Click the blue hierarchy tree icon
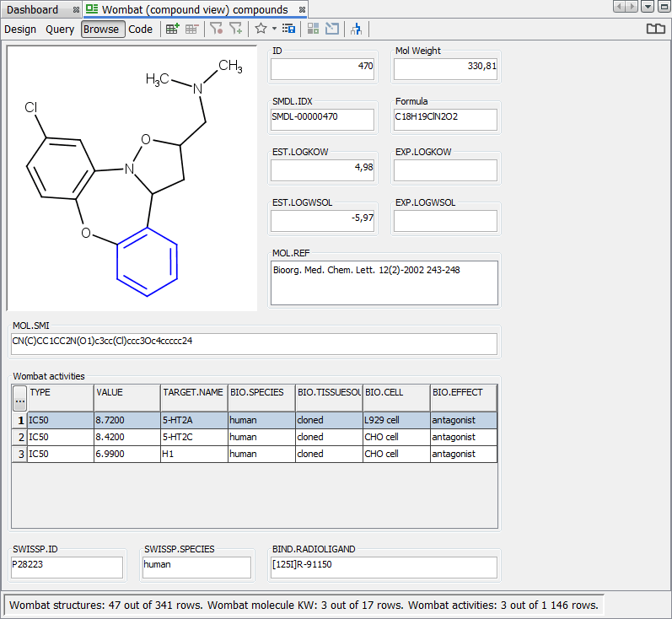This screenshot has height=619, width=672. pyautogui.click(x=356, y=29)
